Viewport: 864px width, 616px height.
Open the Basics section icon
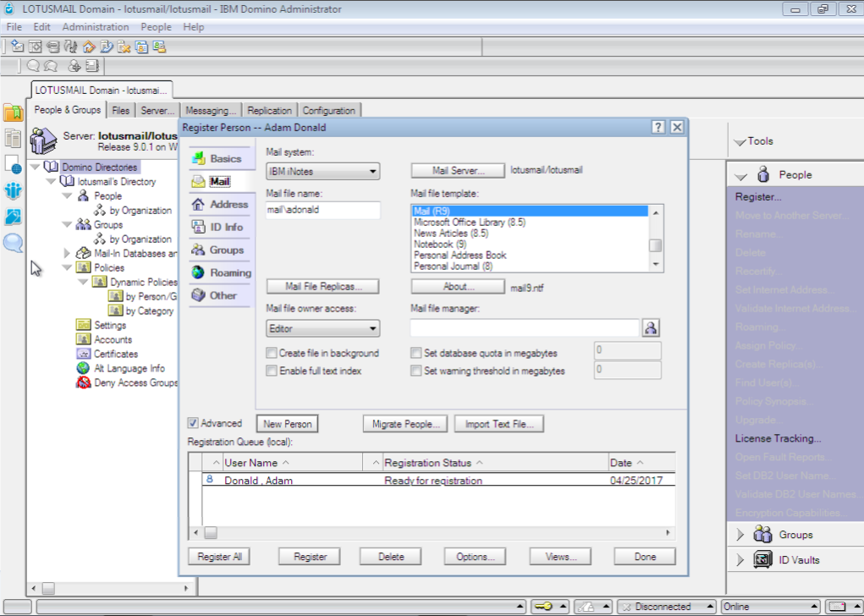pos(198,159)
